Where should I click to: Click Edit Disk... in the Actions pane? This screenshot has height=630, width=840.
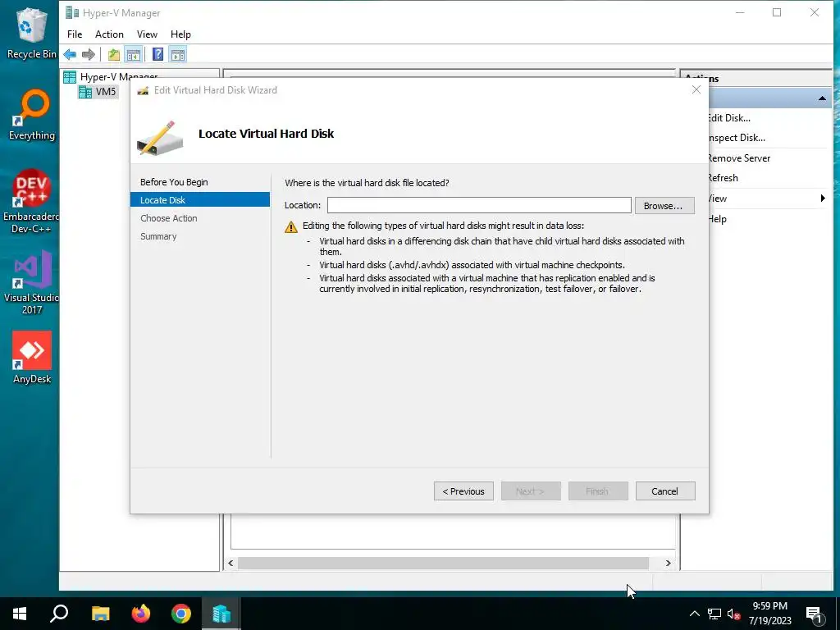tap(729, 118)
